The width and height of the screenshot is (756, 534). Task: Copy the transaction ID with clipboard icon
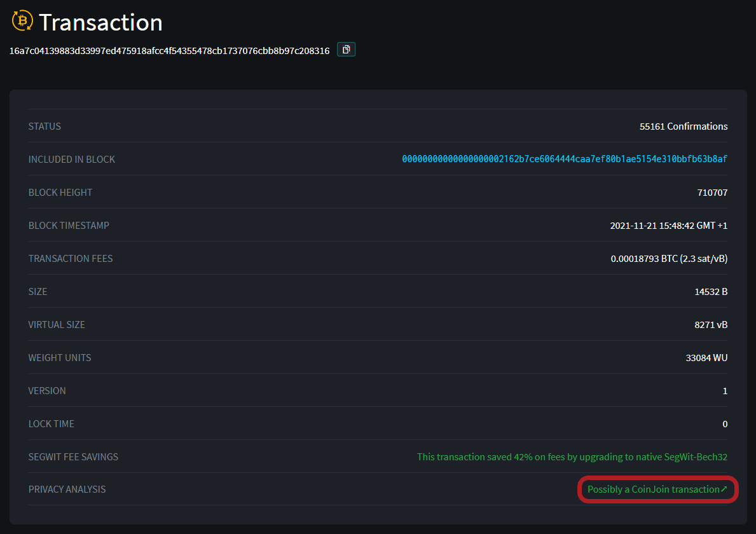point(346,49)
